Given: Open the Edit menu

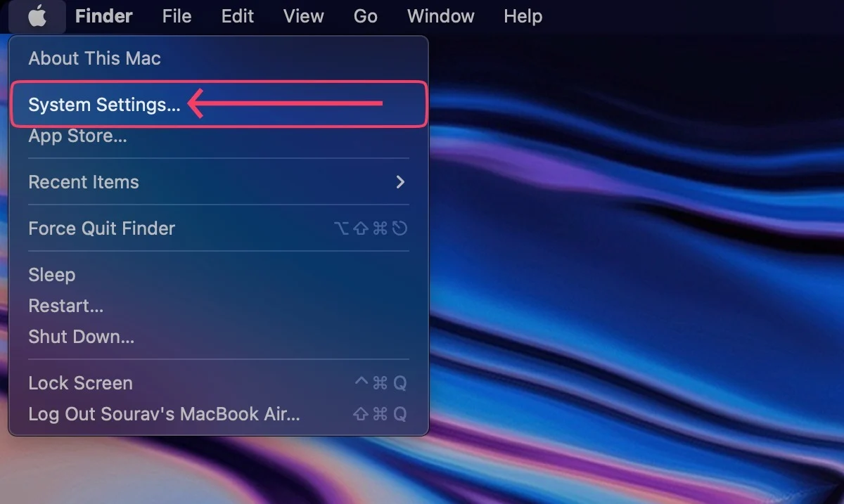Looking at the screenshot, I should pyautogui.click(x=238, y=16).
